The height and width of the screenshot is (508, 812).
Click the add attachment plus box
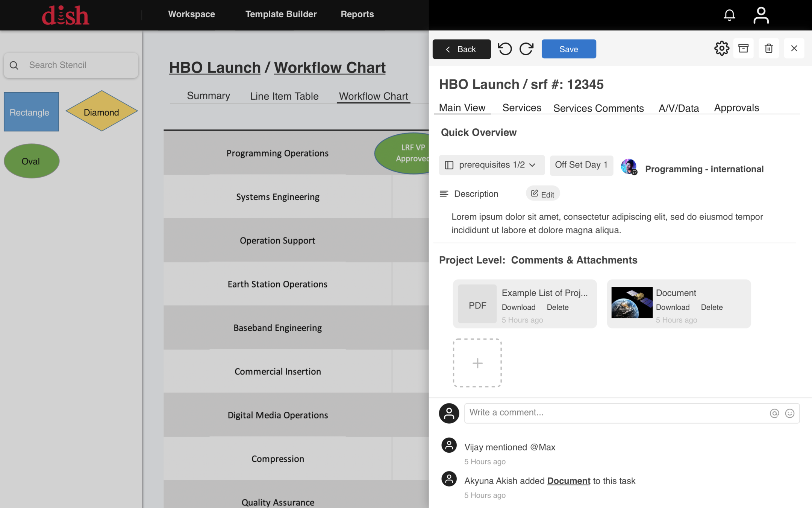(x=477, y=363)
